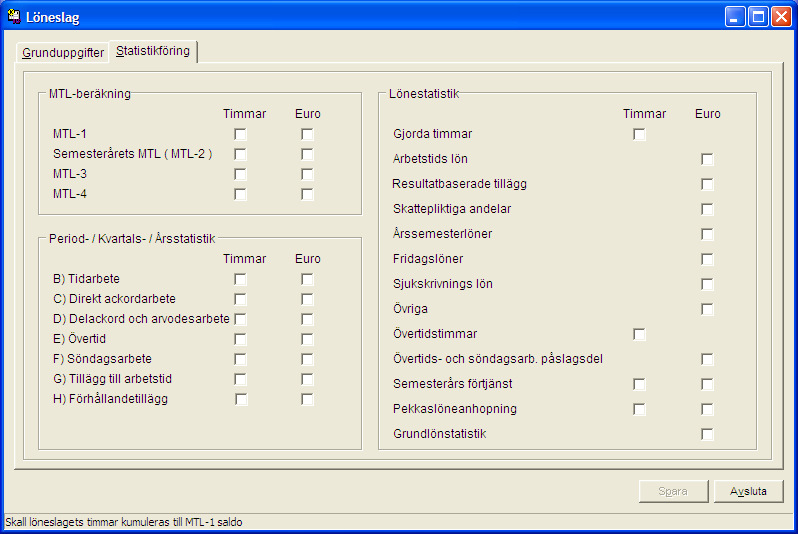Tick Årssemesterlöner Euro checkbox
This screenshot has height=534, width=798.
pos(707,234)
